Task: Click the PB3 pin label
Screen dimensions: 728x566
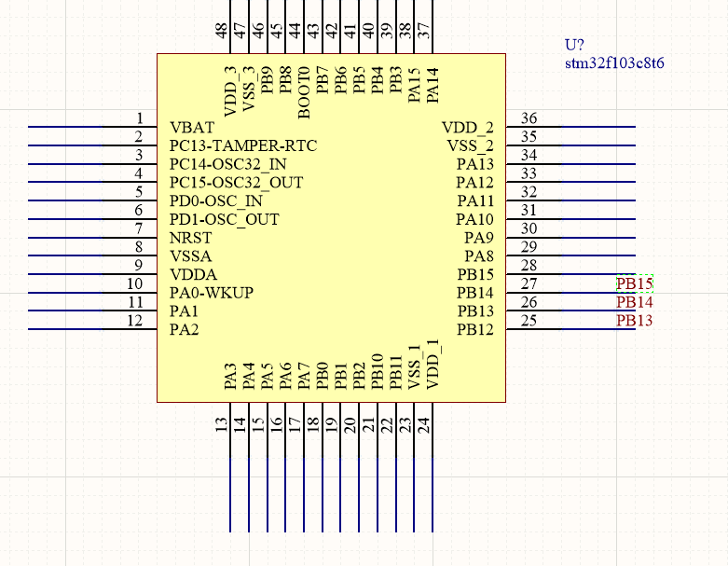Action: [395, 80]
